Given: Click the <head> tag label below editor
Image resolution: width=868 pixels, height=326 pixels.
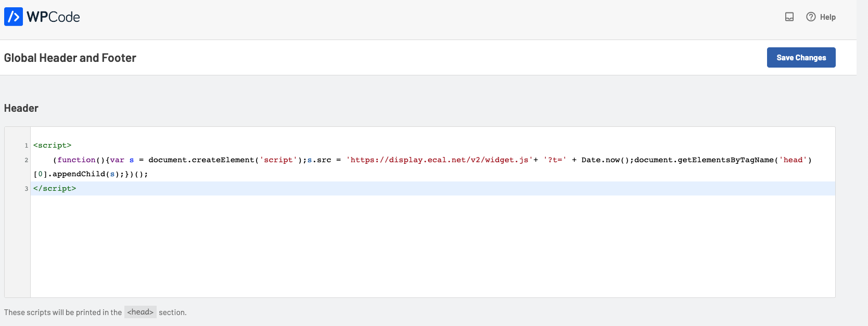Looking at the screenshot, I should [141, 312].
